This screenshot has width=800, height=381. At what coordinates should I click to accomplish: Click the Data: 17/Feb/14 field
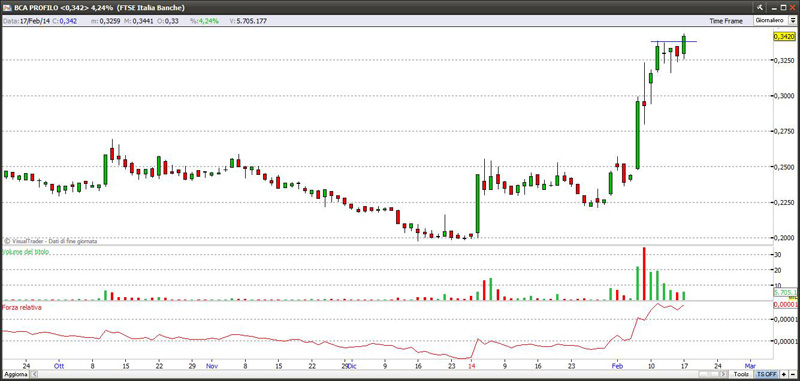coord(26,21)
